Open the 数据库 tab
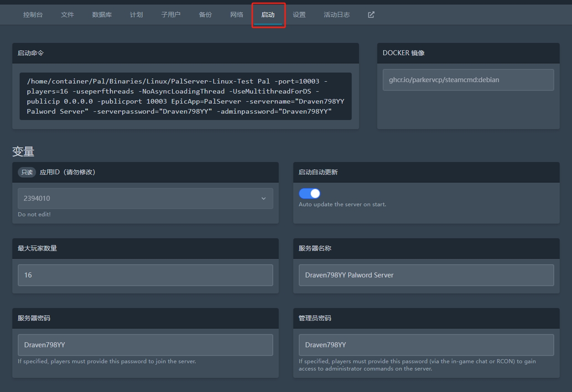The image size is (572, 392). point(102,15)
